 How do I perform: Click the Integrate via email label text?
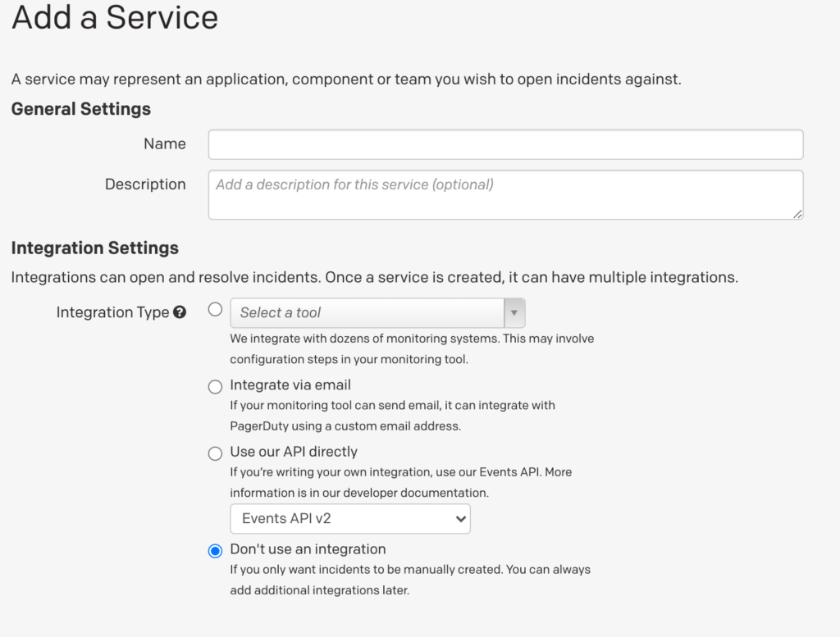tap(290, 385)
